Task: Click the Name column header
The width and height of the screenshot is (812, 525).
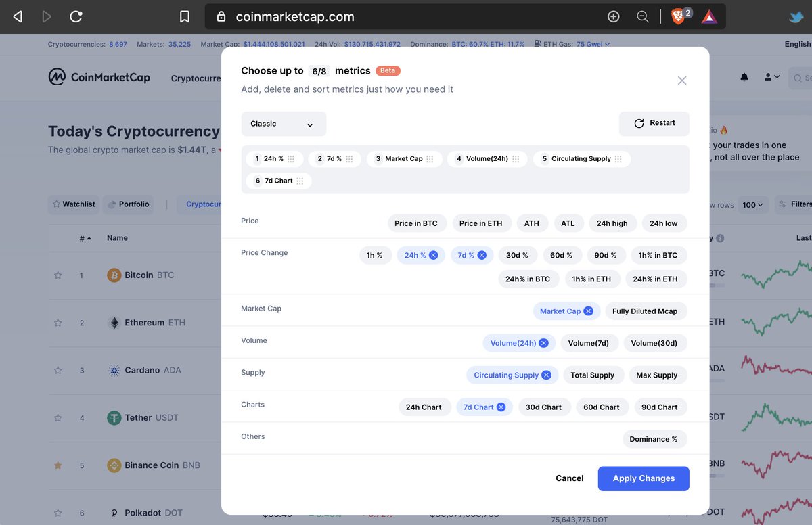Action: [117, 238]
